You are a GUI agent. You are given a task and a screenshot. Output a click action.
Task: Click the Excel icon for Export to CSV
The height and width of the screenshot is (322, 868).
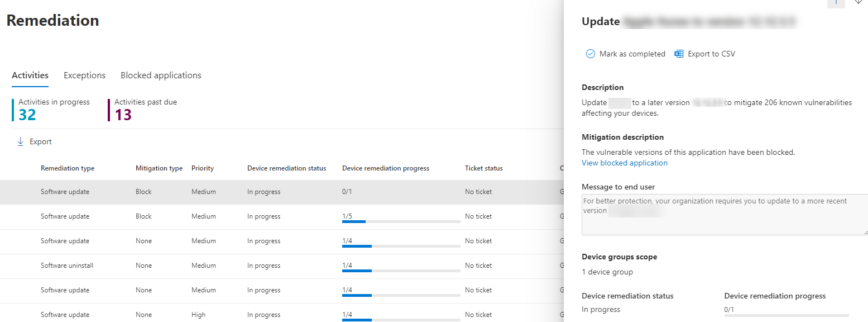coord(679,54)
